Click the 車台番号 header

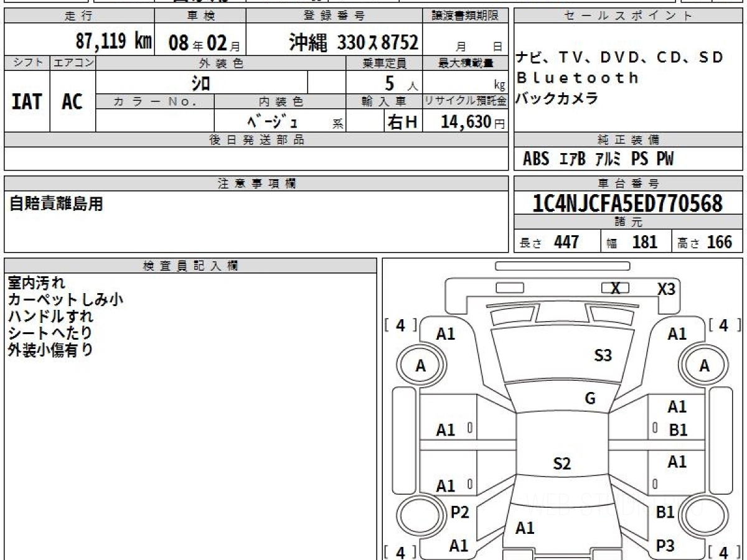click(x=629, y=183)
